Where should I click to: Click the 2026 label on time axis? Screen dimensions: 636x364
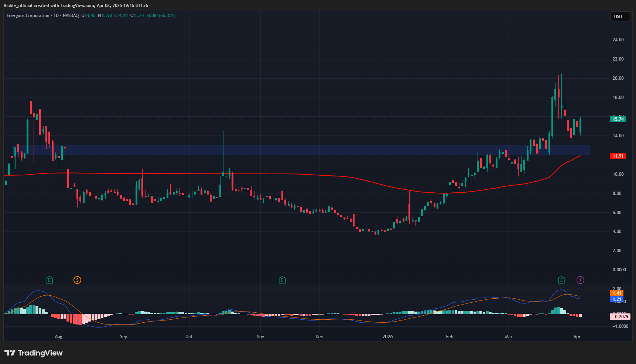[x=387, y=337]
